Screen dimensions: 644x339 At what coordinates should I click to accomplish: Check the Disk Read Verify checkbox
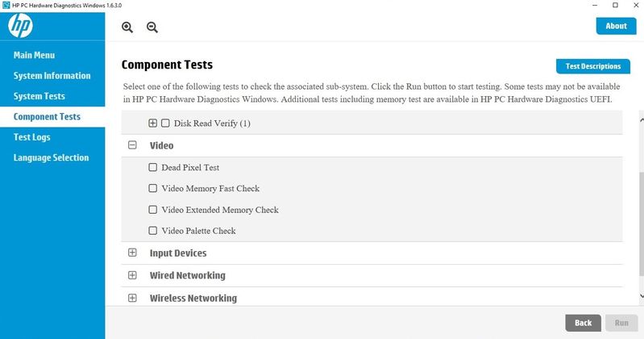(165, 123)
